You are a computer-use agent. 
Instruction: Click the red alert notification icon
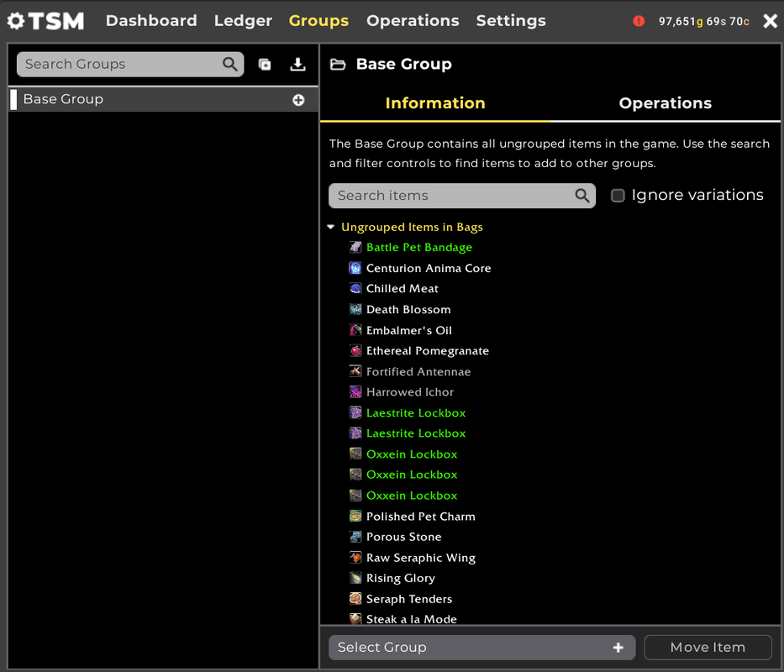[639, 21]
